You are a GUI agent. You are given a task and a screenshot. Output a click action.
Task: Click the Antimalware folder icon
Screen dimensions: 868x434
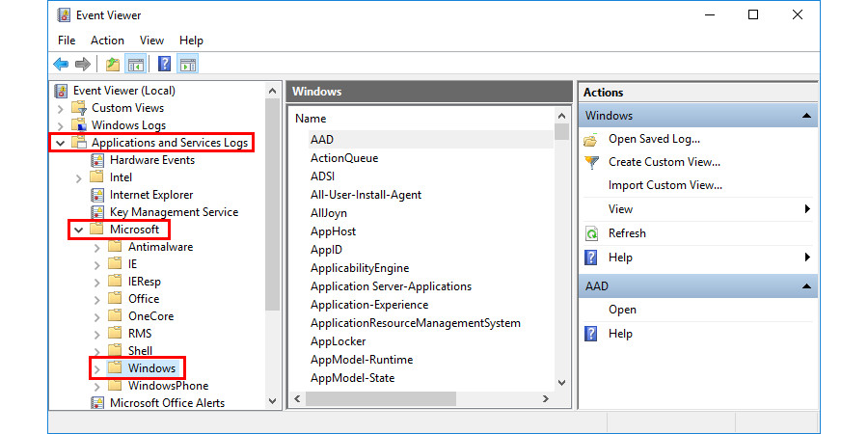115,247
